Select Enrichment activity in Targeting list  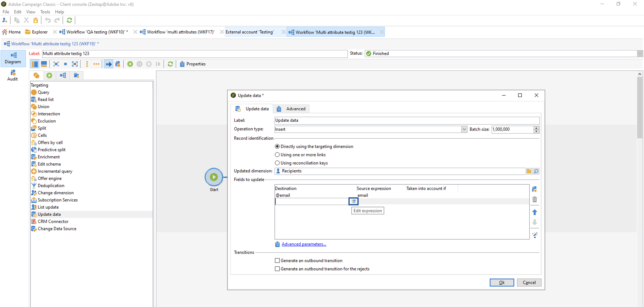click(x=49, y=157)
